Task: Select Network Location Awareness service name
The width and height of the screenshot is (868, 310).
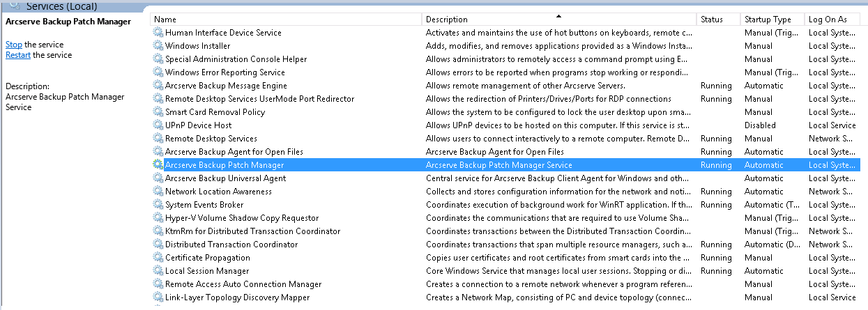Action: coord(218,192)
